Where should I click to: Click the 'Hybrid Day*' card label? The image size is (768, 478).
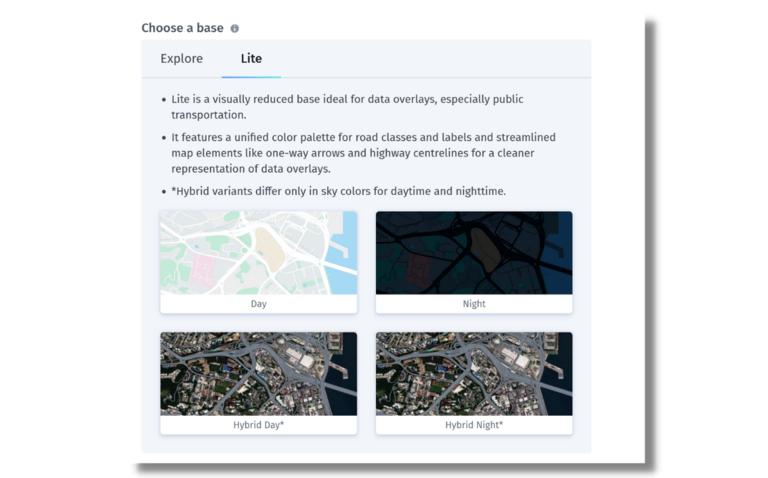(259, 425)
